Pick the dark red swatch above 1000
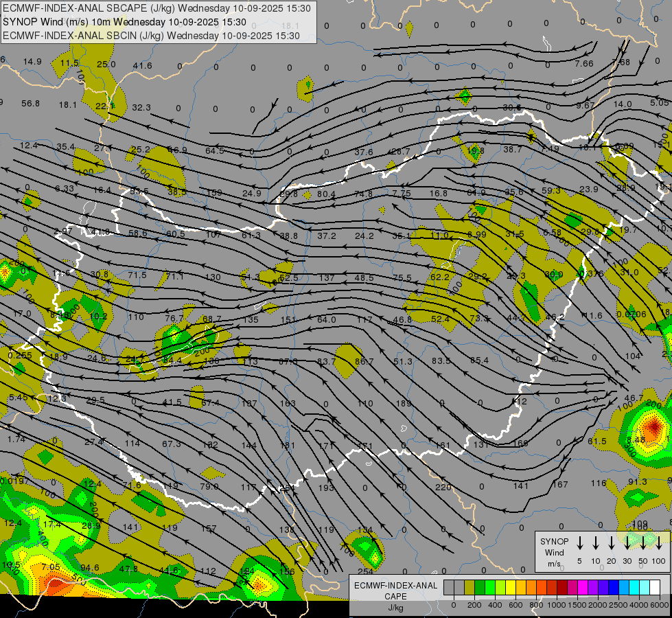 click(562, 587)
